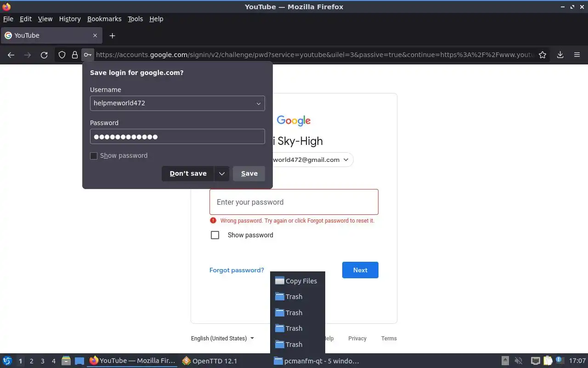This screenshot has height=368, width=588.
Task: Click the muted volume icon in the tray
Action: click(x=519, y=361)
